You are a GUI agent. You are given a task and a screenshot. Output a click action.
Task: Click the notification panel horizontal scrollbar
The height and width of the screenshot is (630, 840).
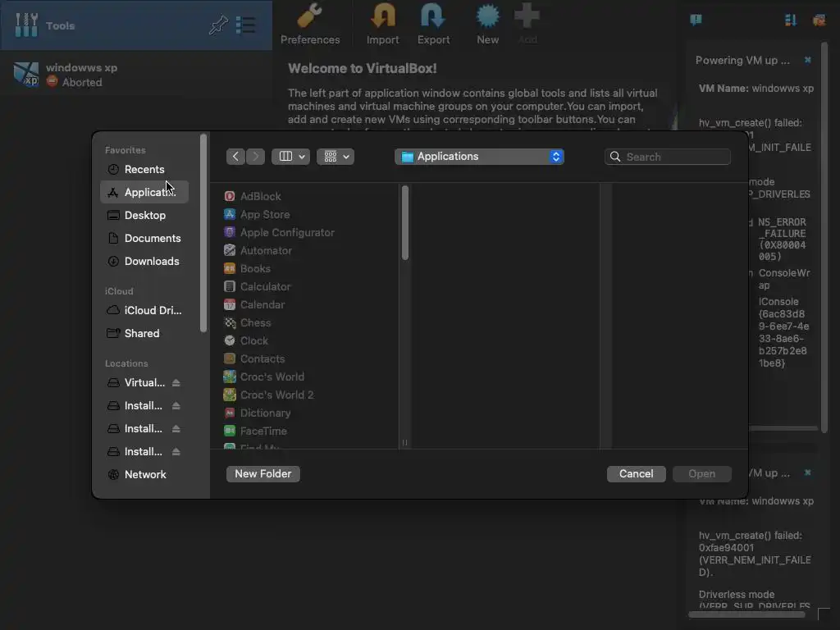(746, 614)
